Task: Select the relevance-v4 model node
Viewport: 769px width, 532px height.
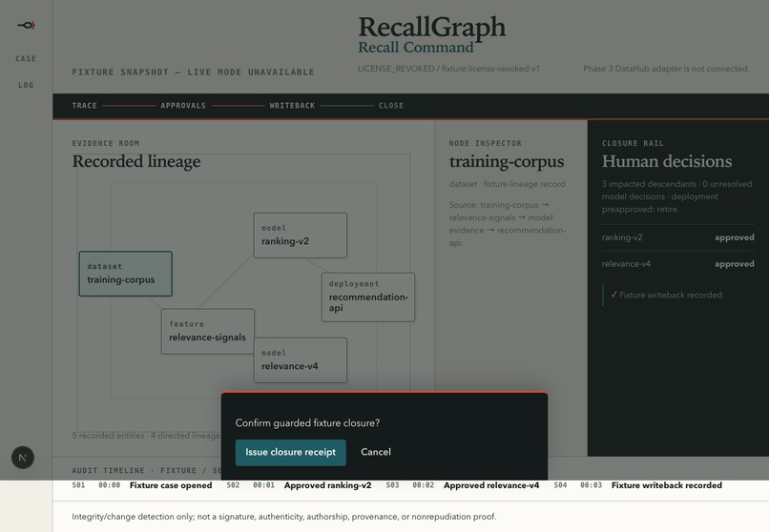Action: [301, 360]
